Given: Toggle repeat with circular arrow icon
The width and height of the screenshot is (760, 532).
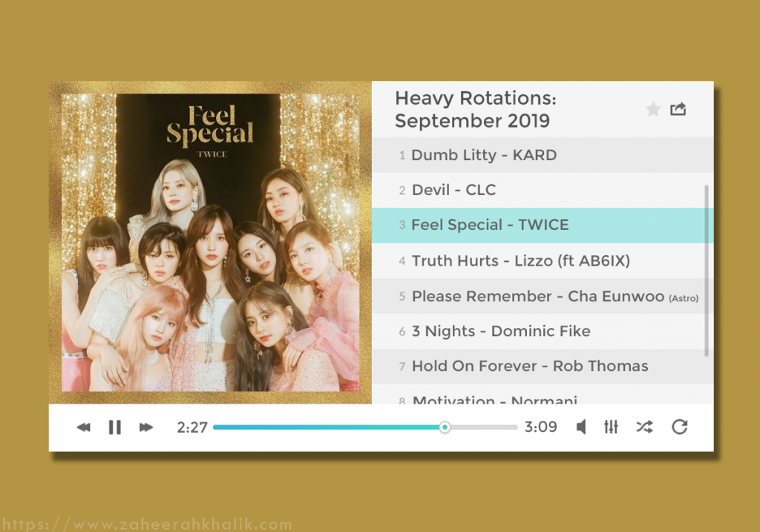Looking at the screenshot, I should click(x=680, y=427).
